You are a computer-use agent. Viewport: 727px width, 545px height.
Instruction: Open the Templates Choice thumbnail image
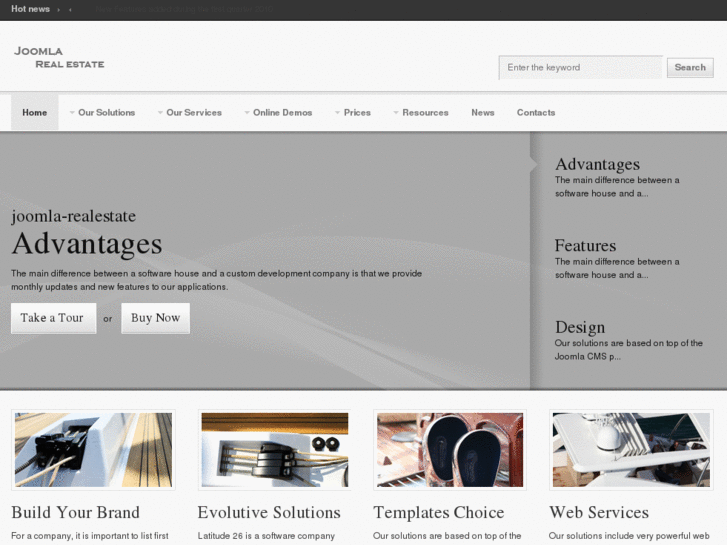(x=450, y=450)
